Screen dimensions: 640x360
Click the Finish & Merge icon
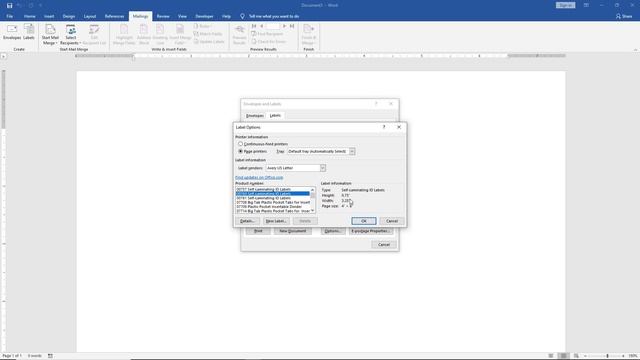point(309,35)
